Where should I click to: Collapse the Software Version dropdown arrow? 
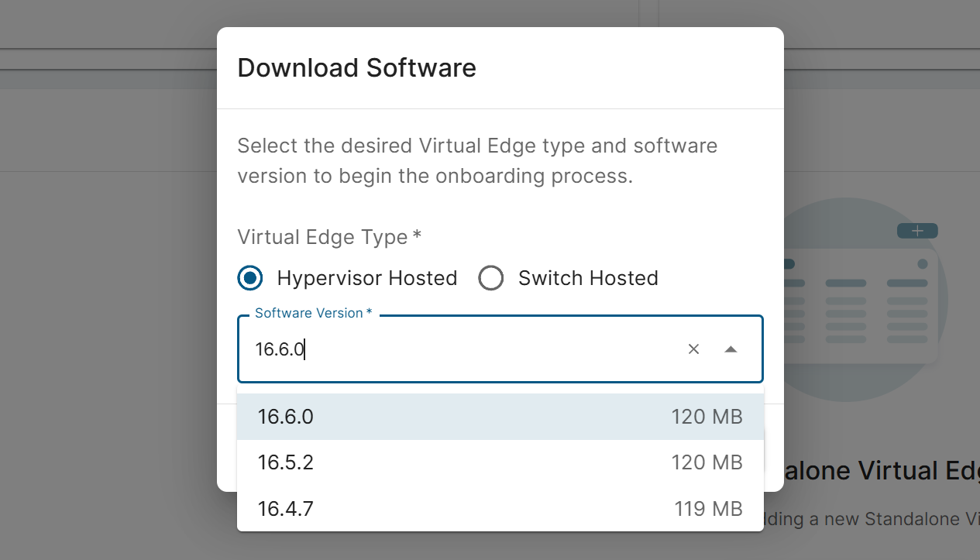(x=730, y=349)
